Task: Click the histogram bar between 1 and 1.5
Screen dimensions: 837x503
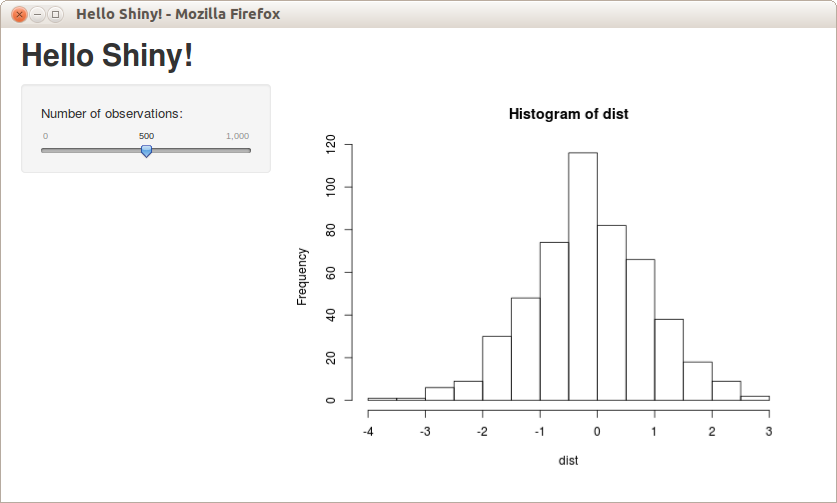Action: click(x=669, y=359)
